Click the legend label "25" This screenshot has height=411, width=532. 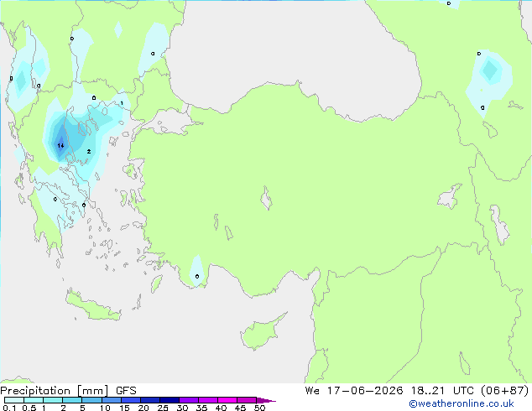[163, 408]
